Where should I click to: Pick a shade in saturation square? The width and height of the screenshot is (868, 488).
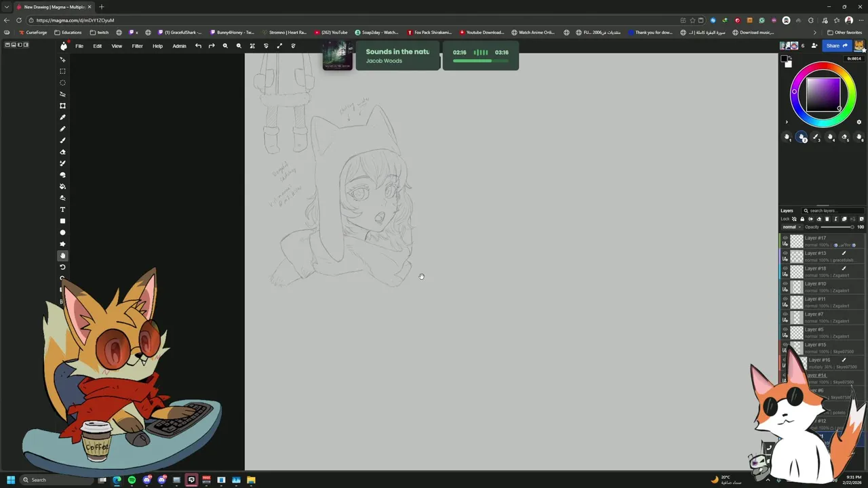click(823, 95)
